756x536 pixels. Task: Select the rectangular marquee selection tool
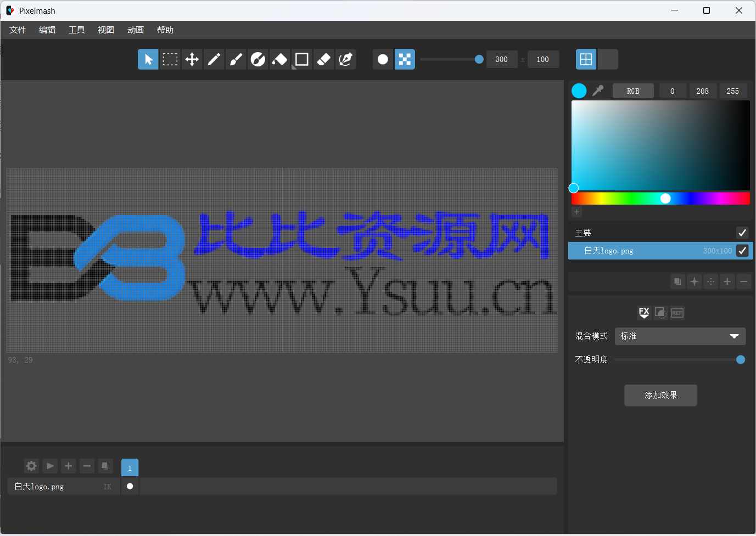170,59
